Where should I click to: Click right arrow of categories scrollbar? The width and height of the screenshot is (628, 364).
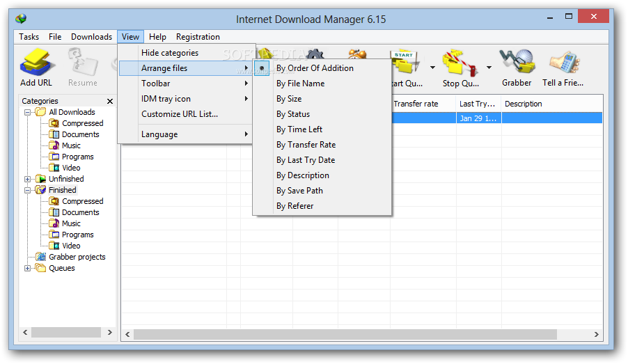click(x=110, y=333)
